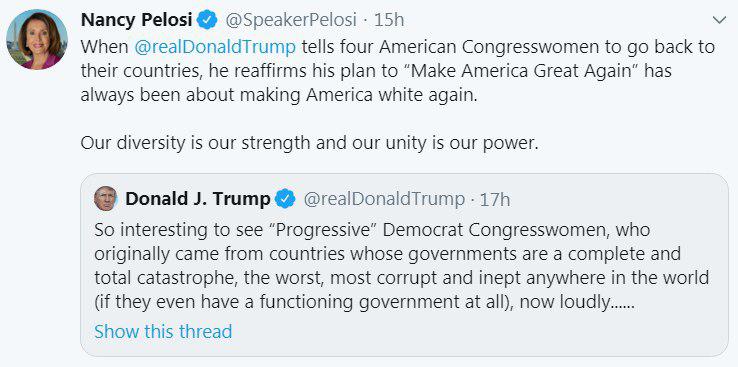Click tweet text mentioning Make America Great Again
738x367 pixels.
pos(376,71)
